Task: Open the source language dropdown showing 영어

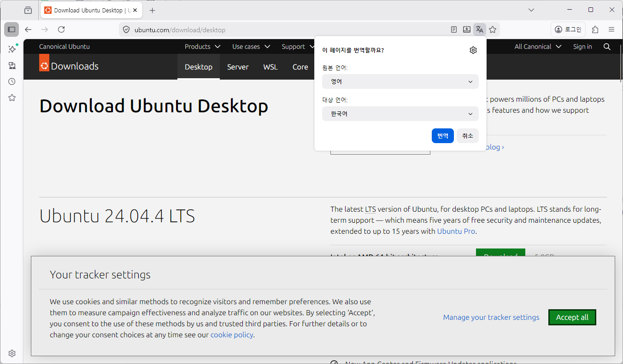Action: click(x=400, y=81)
